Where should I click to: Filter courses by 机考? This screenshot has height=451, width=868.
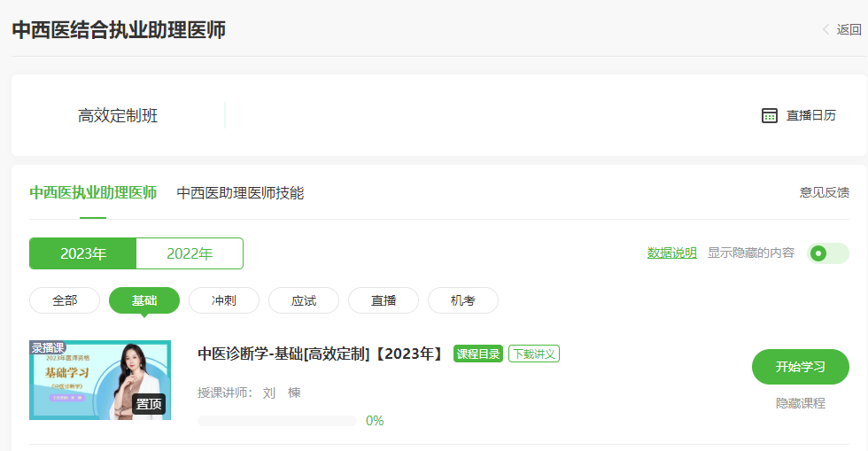[463, 300]
